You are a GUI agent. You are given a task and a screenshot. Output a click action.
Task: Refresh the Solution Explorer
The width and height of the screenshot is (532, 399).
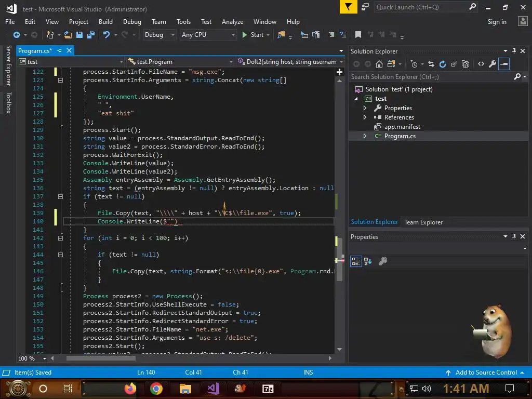(x=443, y=64)
